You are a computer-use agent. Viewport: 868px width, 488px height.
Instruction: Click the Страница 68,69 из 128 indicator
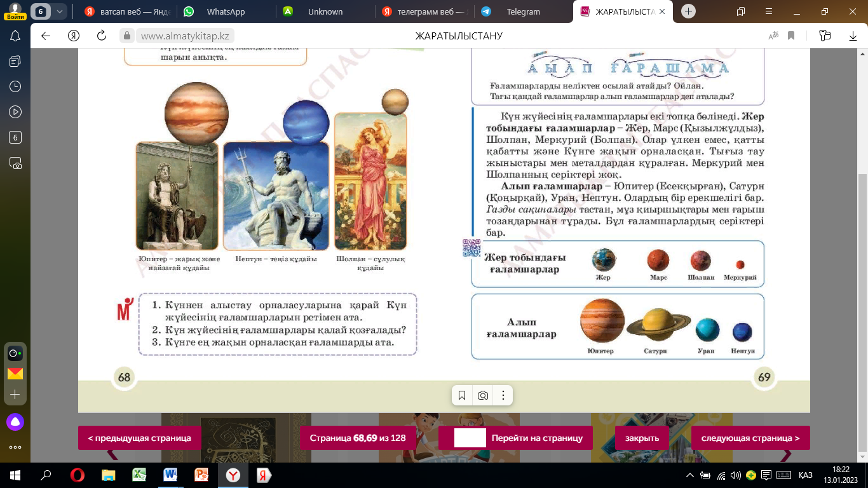point(358,438)
